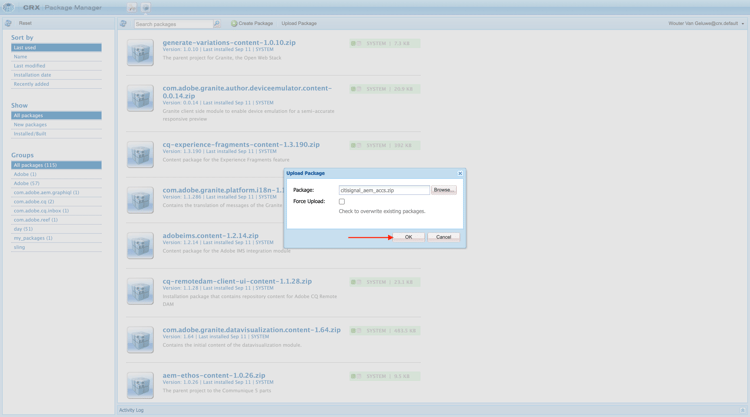Image resolution: width=750 pixels, height=417 pixels.
Task: Select group sling
Action: click(56, 247)
